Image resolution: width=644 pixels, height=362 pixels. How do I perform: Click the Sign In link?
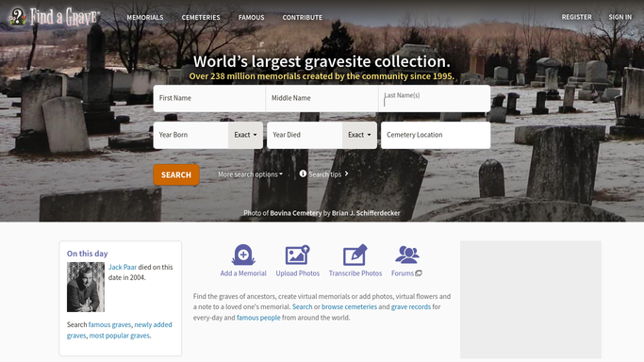(x=619, y=17)
